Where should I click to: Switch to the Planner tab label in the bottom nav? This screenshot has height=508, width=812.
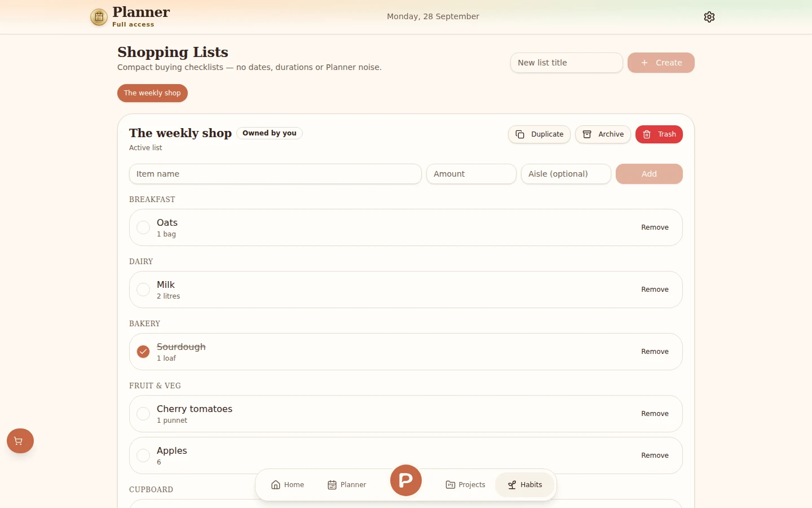point(353,485)
